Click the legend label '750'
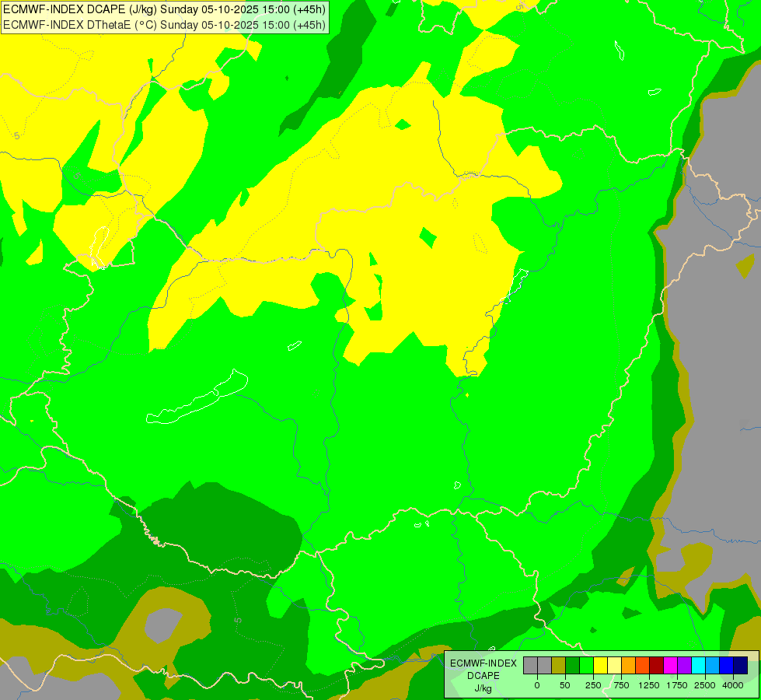Viewport: 761px width, 700px height. pos(621,685)
